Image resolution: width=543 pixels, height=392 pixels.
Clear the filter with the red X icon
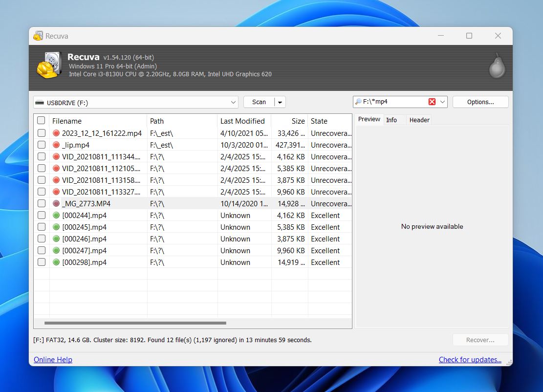pos(432,102)
